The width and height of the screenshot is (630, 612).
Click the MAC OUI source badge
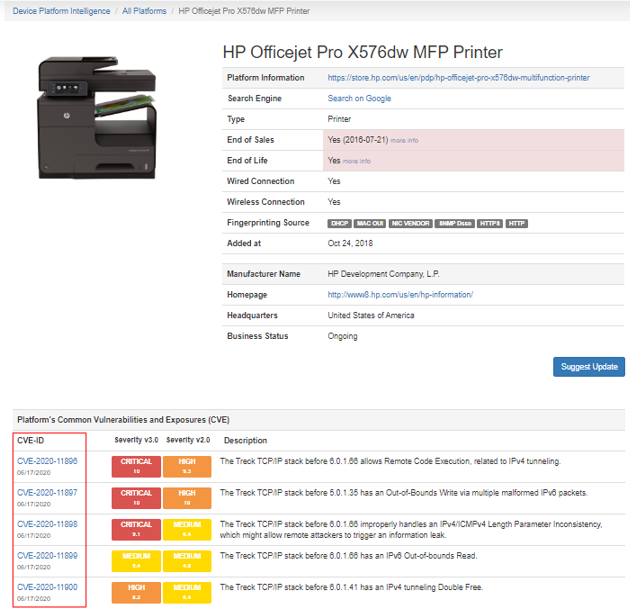tap(369, 223)
